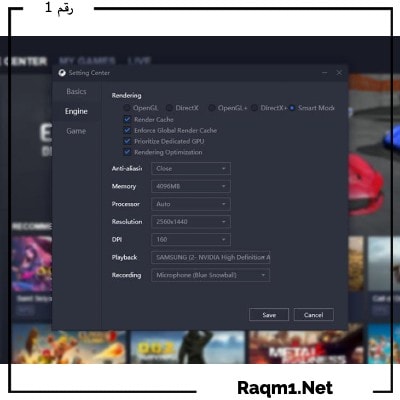This screenshot has width=400, height=400.
Task: Expand the Memory 4096MB dropdown
Action: click(x=191, y=186)
